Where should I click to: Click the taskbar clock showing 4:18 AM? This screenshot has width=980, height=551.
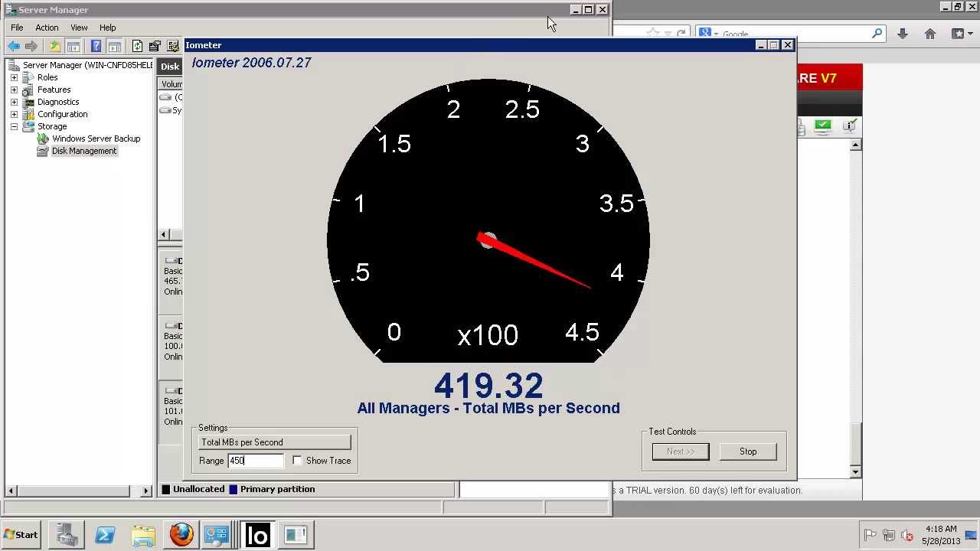click(x=941, y=535)
